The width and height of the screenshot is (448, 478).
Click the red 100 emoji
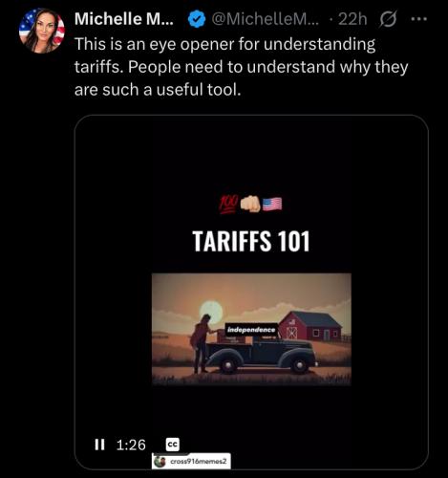click(228, 205)
